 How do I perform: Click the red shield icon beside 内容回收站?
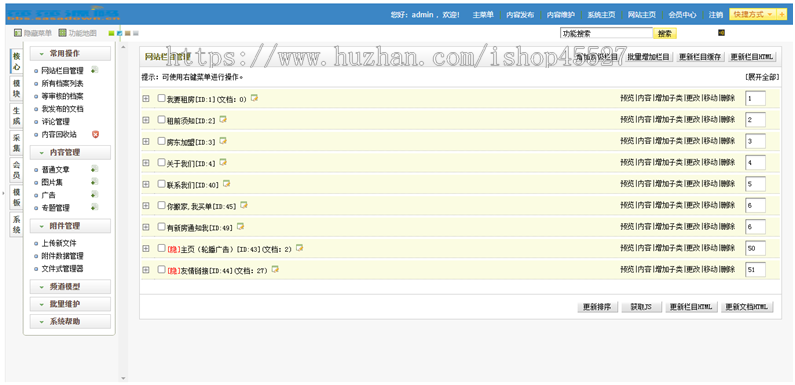[95, 134]
